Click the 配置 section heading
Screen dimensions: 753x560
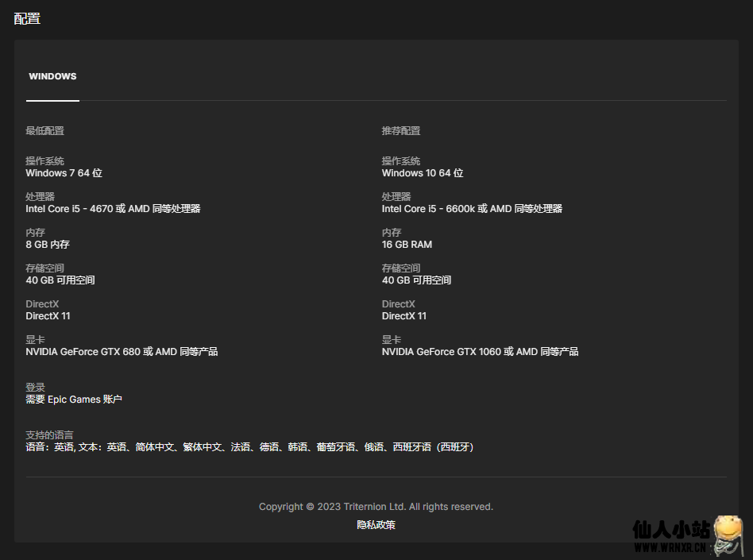[27, 18]
